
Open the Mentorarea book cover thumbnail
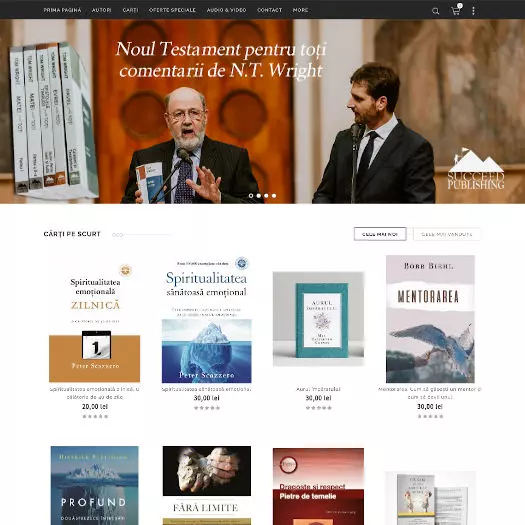(x=430, y=319)
